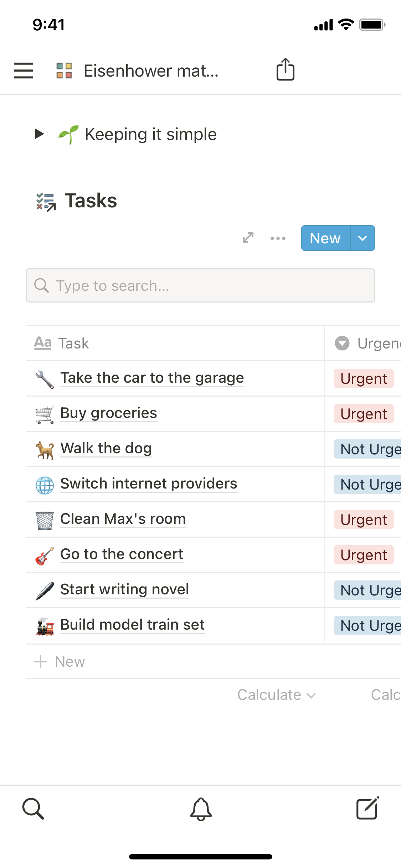Tap the share icon in header
The image size is (401, 868).
285,69
